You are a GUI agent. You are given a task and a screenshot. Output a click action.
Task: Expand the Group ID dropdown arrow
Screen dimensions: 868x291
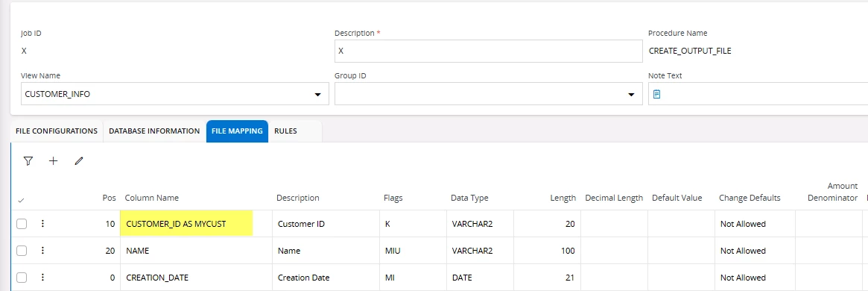coord(631,95)
